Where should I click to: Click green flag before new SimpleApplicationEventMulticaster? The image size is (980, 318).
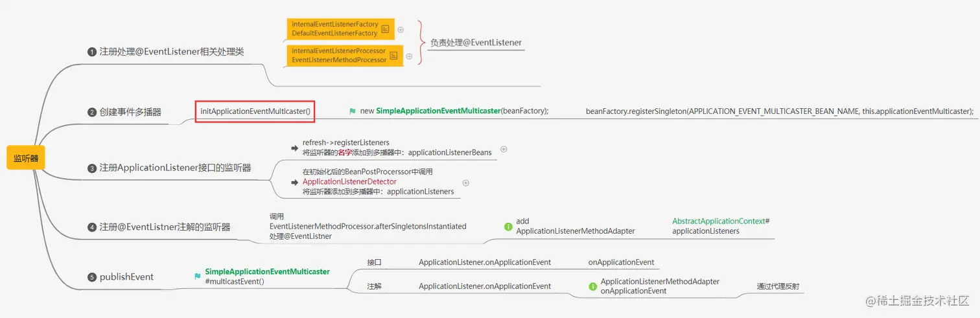(353, 111)
